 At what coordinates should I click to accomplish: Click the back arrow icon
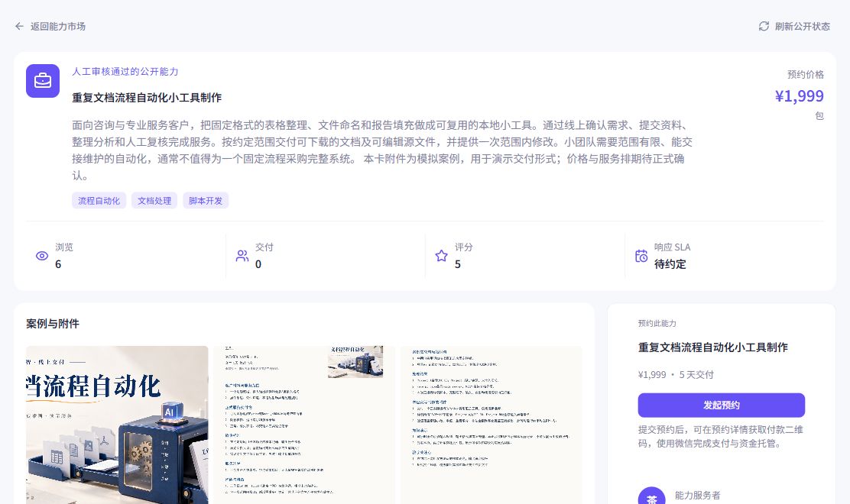20,26
